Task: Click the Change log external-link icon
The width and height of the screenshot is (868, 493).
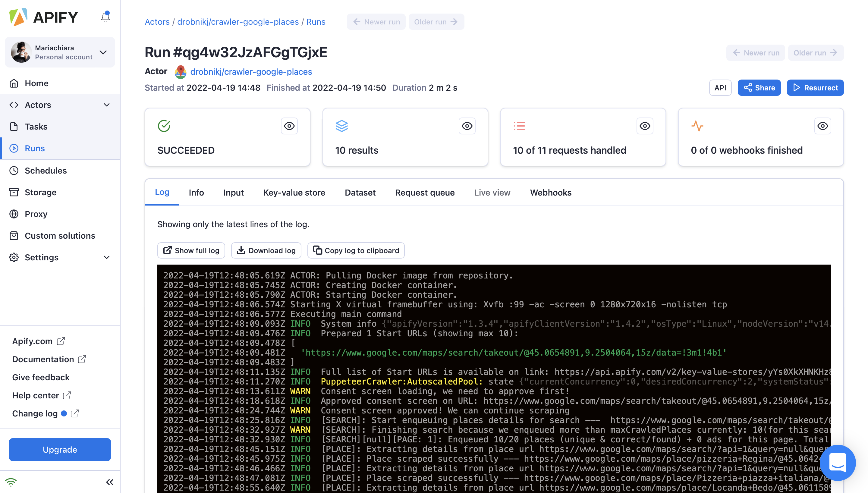Action: 75,413
